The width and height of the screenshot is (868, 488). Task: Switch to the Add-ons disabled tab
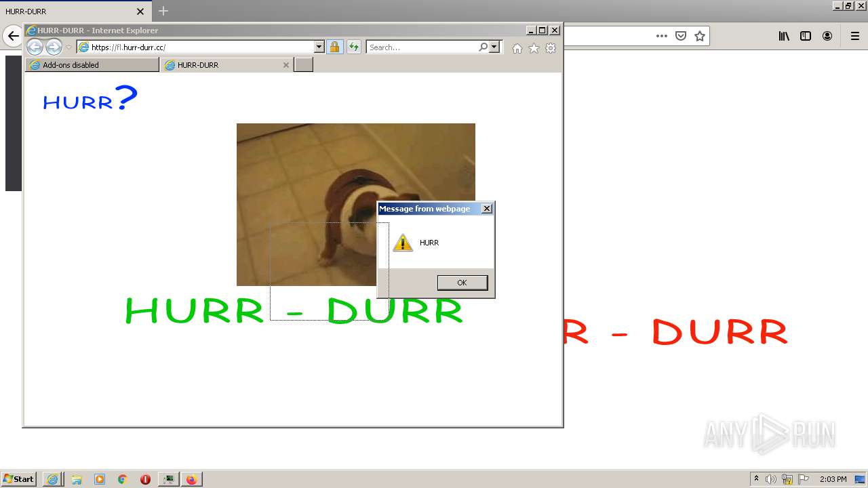[92, 65]
